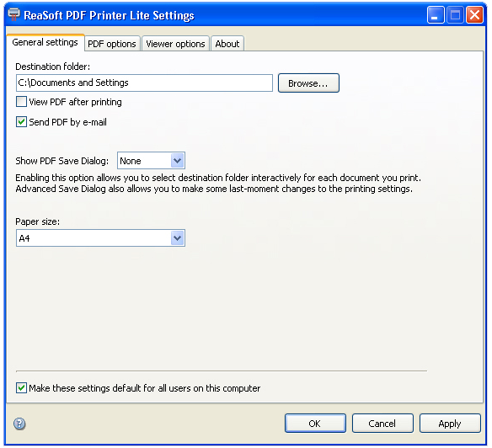Close the ReaSoft PDF Printer Settings window
This screenshot has width=492, height=448.
[x=474, y=15]
